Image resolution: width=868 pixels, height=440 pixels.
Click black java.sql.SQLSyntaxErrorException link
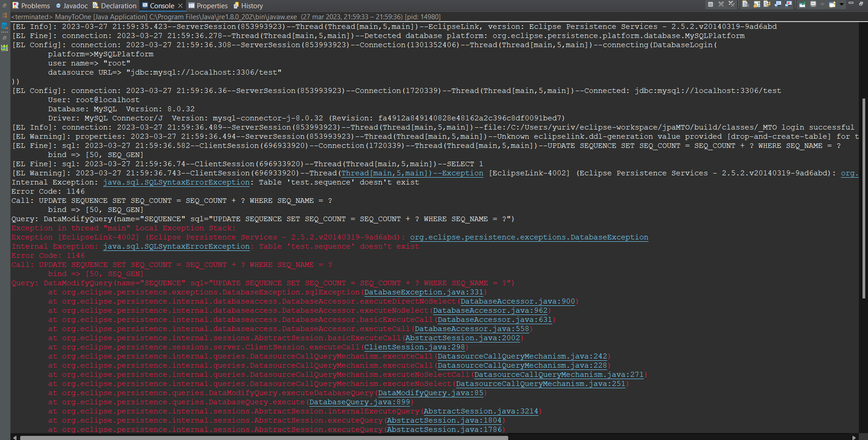click(176, 182)
